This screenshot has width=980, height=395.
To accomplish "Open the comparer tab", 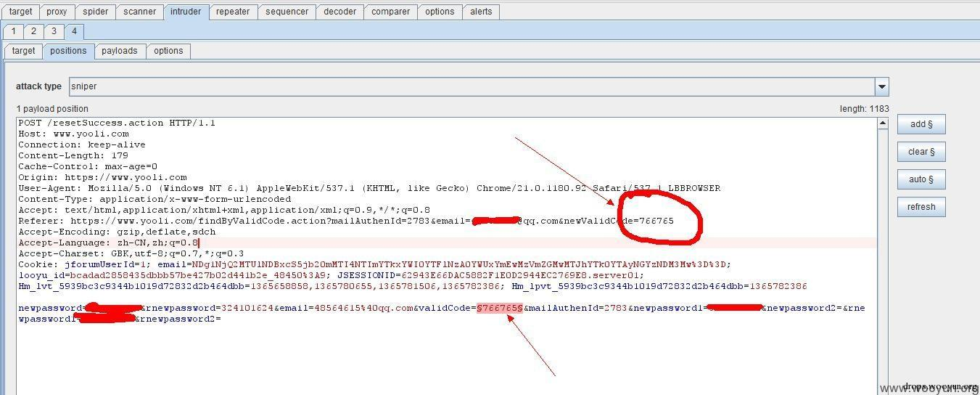I will pos(391,12).
